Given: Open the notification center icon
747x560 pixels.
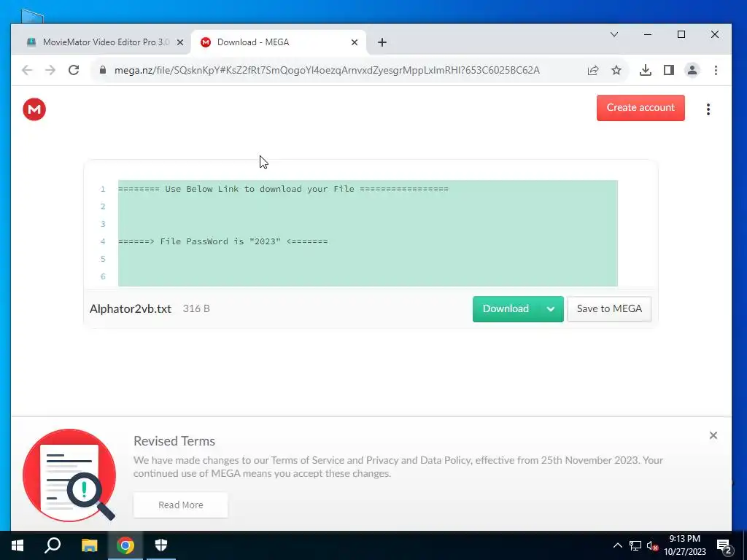Looking at the screenshot, I should [724, 545].
